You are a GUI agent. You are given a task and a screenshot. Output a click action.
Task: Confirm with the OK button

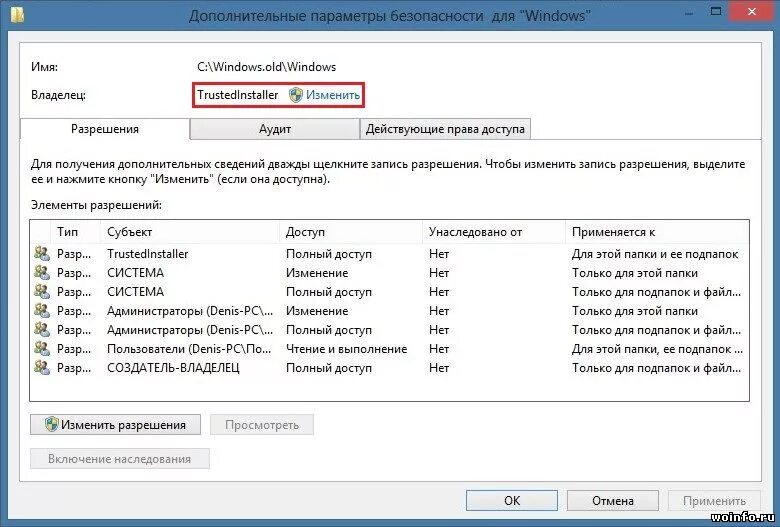pos(512,501)
